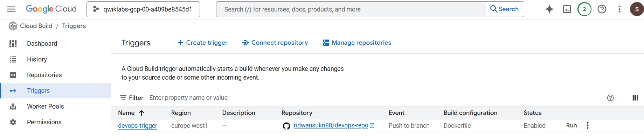
Task: Click the Repositories code icon
Action: [x=13, y=75]
